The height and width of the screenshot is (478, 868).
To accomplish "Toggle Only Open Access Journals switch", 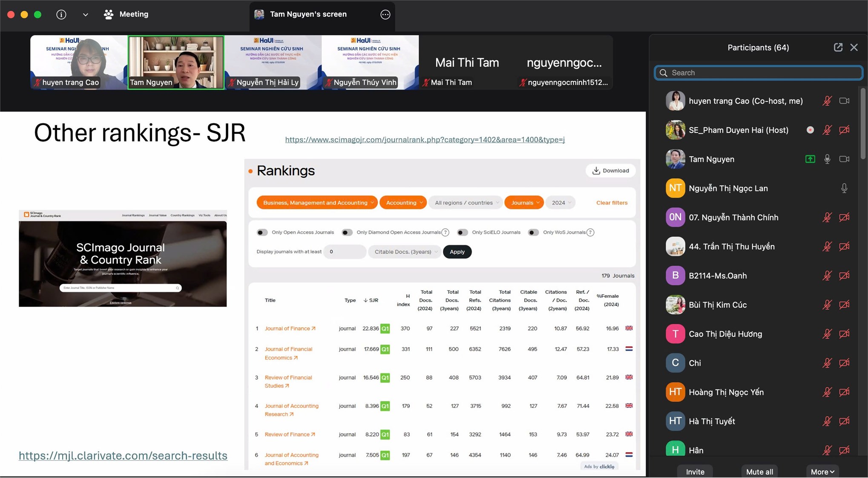I will 262,233.
